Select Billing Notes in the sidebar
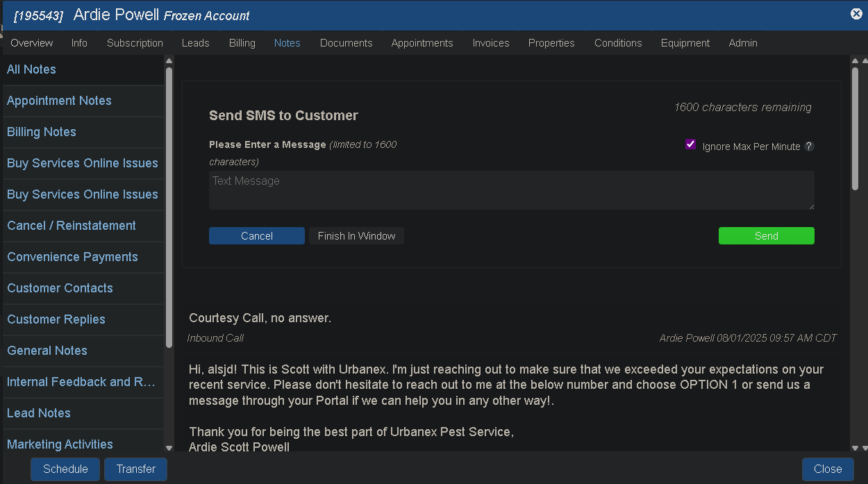The height and width of the screenshot is (484, 868). click(x=83, y=132)
